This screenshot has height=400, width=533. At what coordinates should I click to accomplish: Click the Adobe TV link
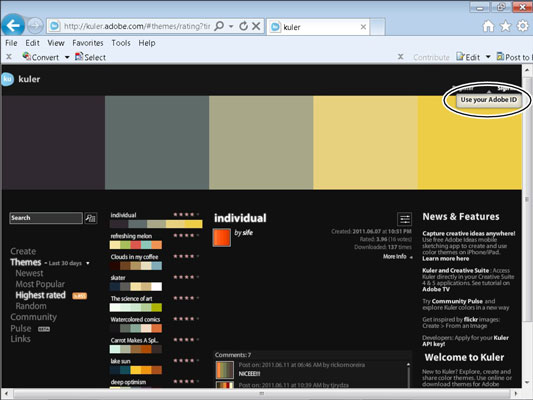click(436, 289)
